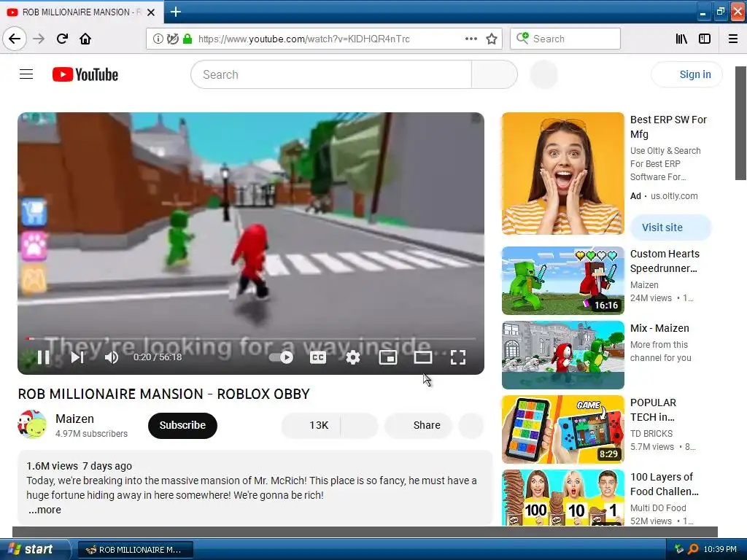Image resolution: width=747 pixels, height=560 pixels.
Task: Subscribe to the Maizen channel
Action: [182, 425]
